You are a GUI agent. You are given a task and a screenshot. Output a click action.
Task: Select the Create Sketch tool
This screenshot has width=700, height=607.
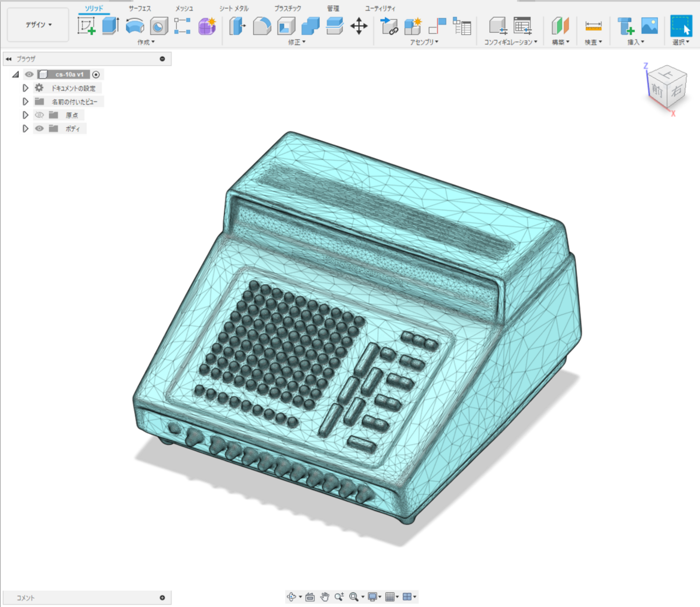click(86, 26)
